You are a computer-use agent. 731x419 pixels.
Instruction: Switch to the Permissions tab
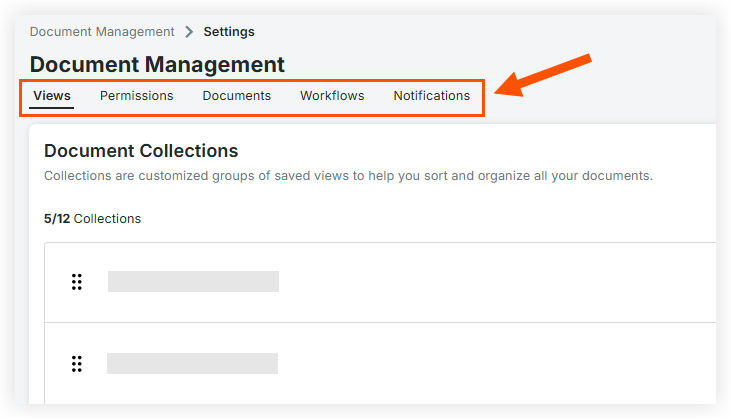(x=137, y=96)
